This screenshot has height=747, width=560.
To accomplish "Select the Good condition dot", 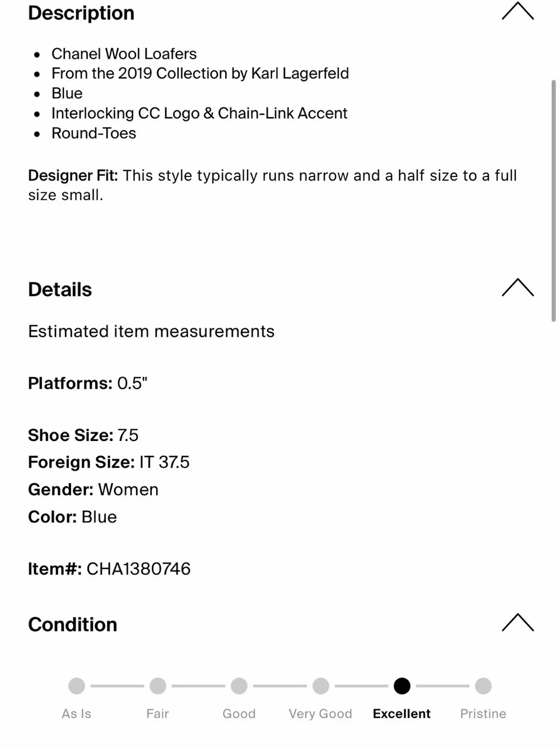I will 239,686.
